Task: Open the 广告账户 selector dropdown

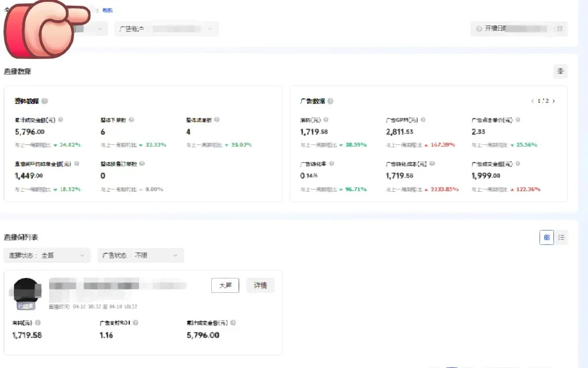Action: tap(166, 29)
